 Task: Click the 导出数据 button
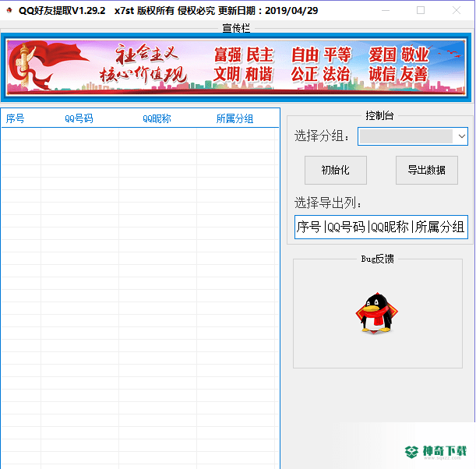pyautogui.click(x=426, y=170)
